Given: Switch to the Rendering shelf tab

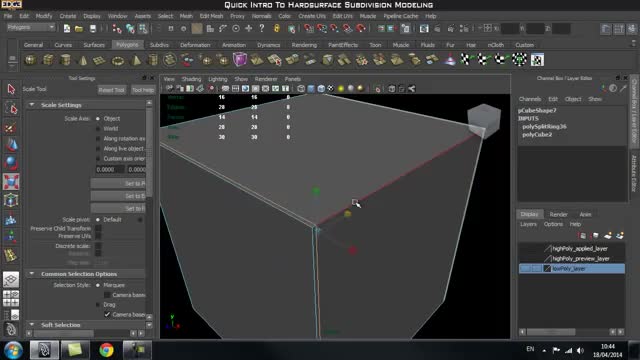Looking at the screenshot, I should [x=304, y=45].
